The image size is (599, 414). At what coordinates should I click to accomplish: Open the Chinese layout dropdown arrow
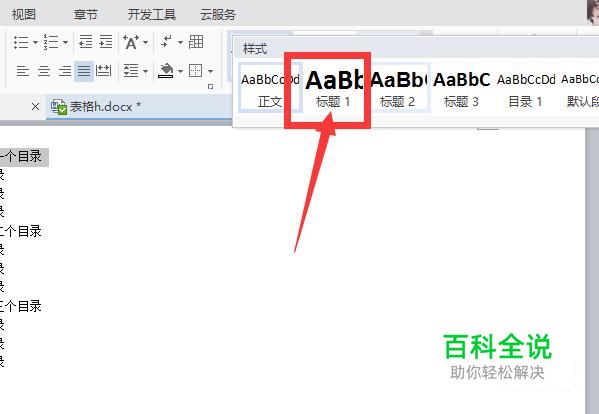pos(146,42)
